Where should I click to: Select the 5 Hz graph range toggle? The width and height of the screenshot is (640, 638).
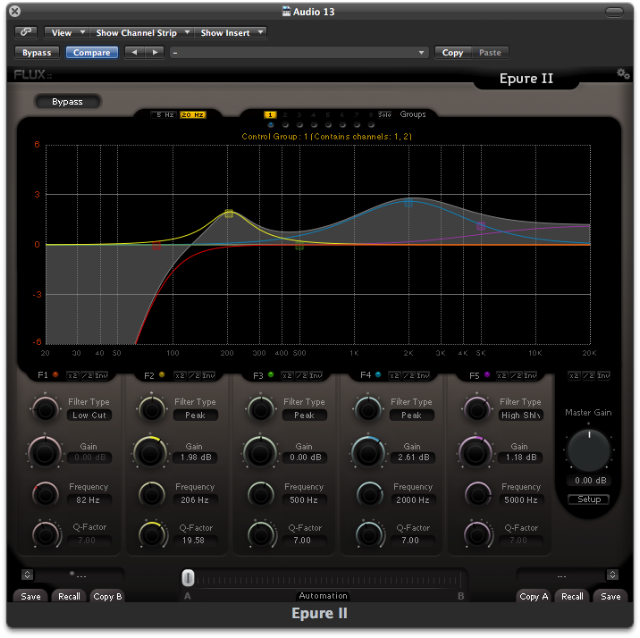164,115
